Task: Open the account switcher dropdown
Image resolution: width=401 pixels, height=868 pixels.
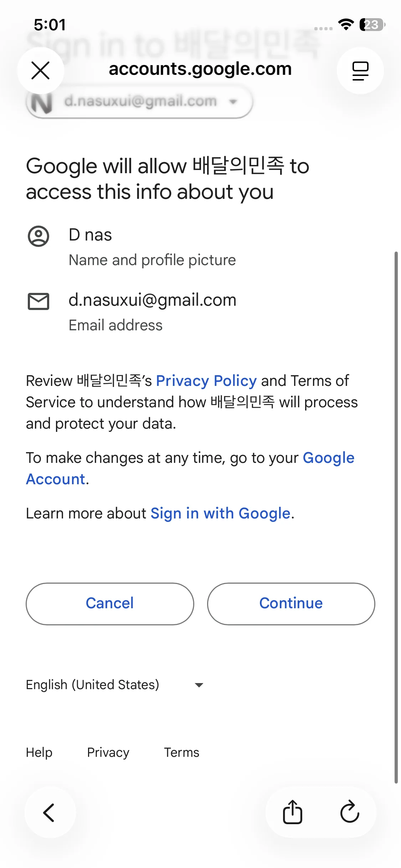Action: (x=140, y=102)
